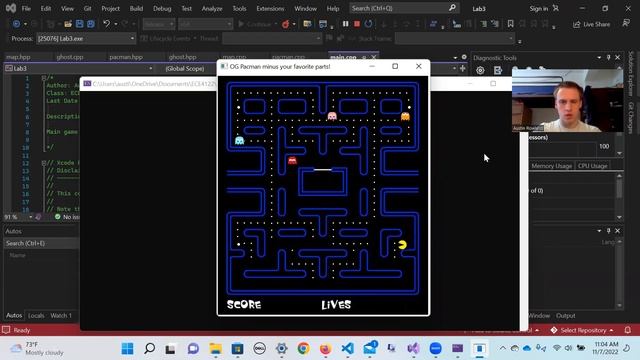Launch Firefox from the taskbar

click(325, 349)
